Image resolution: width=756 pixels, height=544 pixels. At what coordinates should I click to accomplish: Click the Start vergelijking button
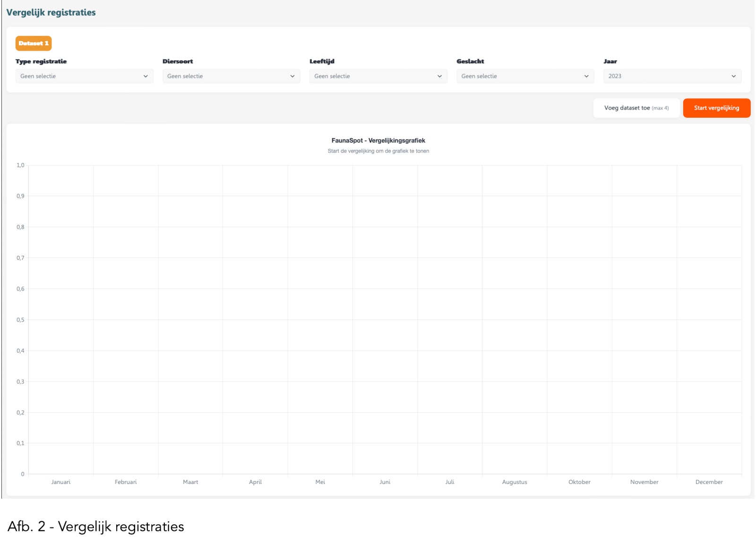[x=716, y=108]
